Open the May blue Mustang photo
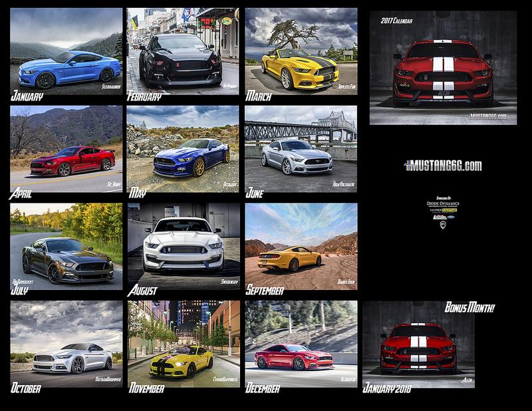The image size is (532, 411). (183, 149)
